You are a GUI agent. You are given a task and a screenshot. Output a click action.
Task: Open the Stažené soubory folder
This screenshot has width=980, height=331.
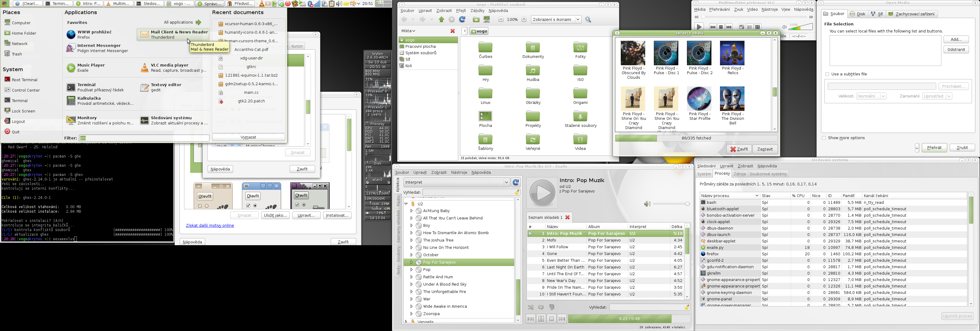click(x=581, y=119)
